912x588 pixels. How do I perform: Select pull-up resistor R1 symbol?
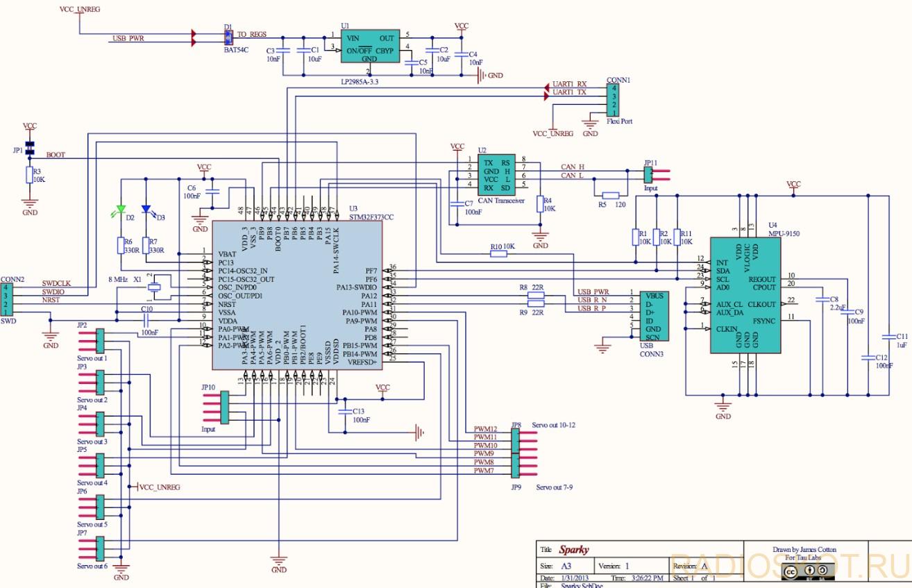click(x=635, y=237)
